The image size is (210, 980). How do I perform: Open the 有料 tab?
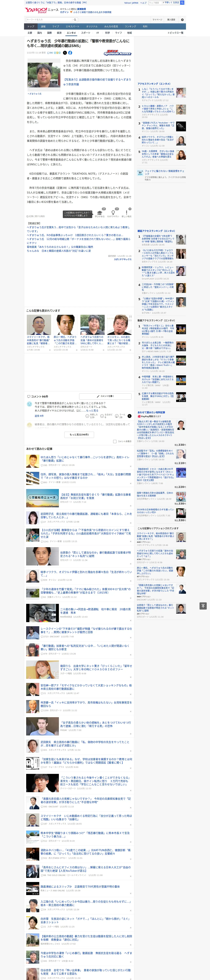click(145, 26)
